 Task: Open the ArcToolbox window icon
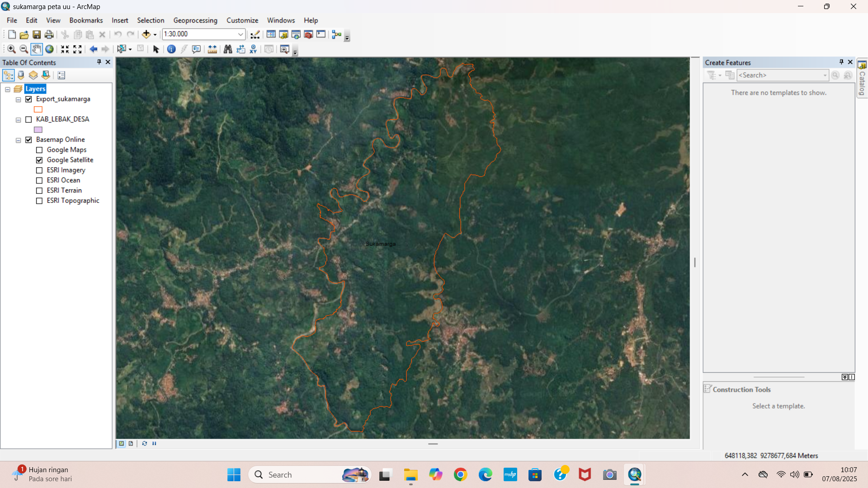coord(308,34)
